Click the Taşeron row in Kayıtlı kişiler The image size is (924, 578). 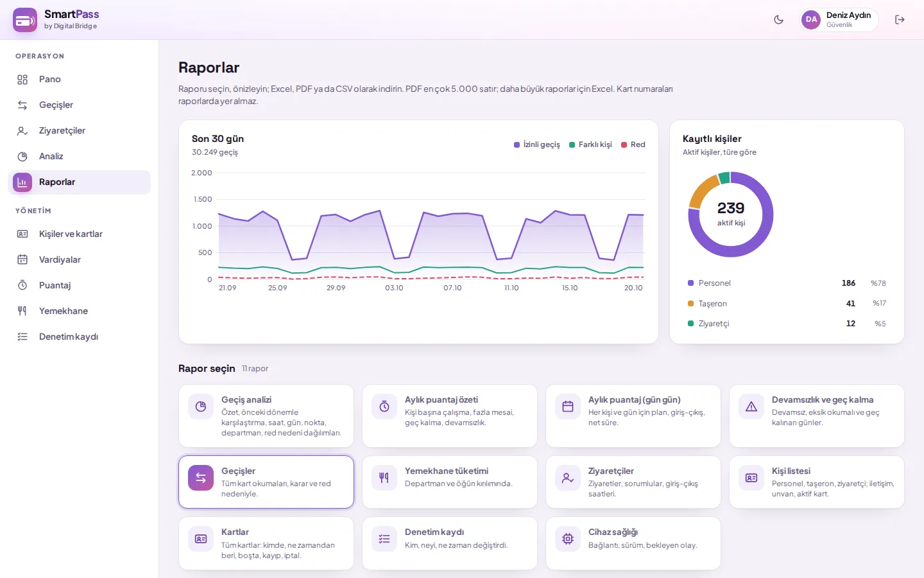787,304
